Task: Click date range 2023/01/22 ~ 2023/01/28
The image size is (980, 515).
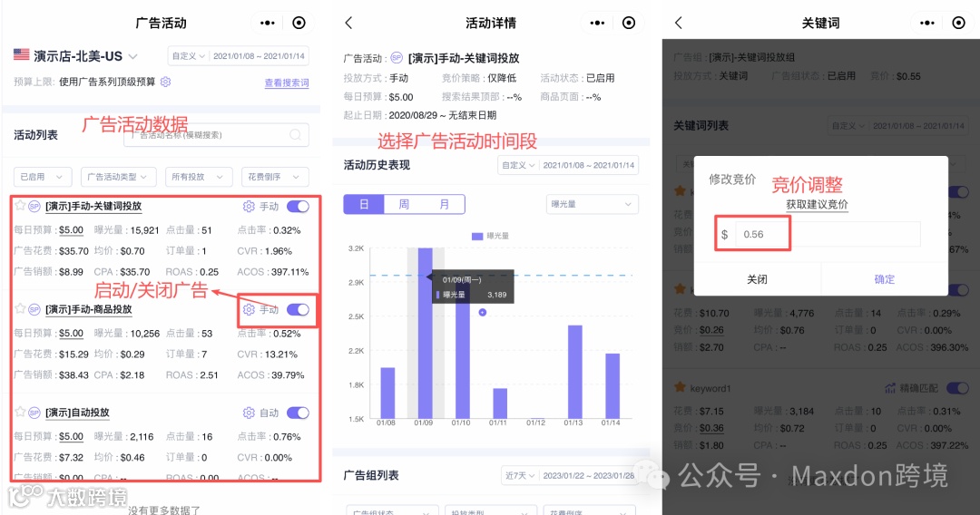Action: [589, 476]
